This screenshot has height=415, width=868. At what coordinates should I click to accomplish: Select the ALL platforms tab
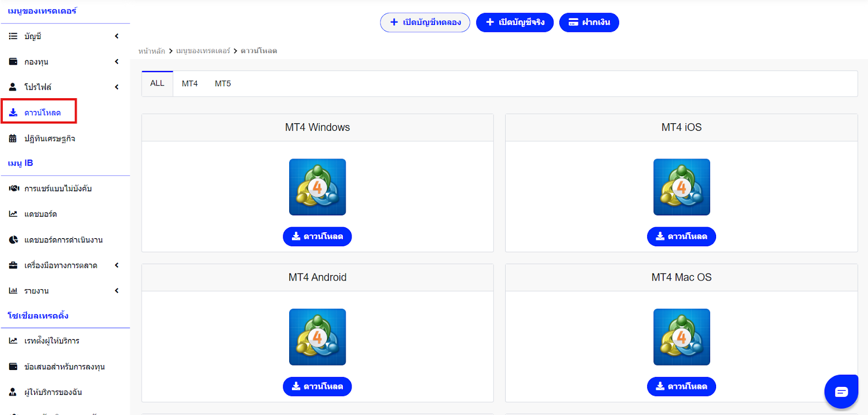[x=157, y=84]
